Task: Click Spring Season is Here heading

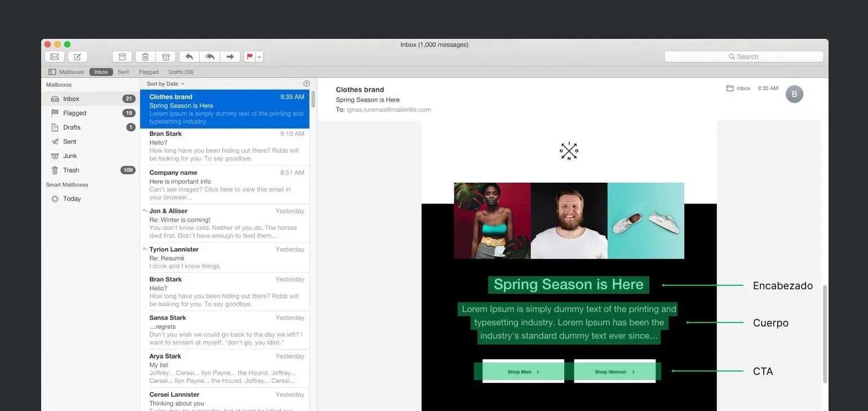Action: point(568,285)
